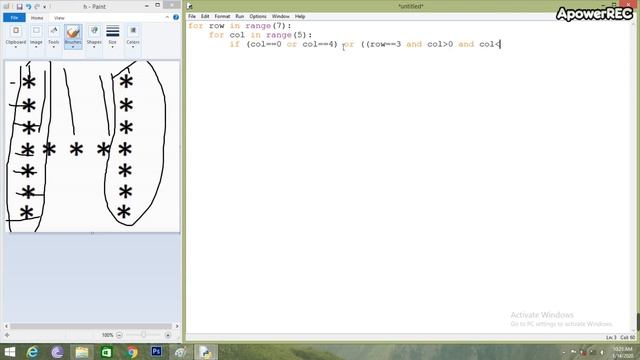Image resolution: width=640 pixels, height=360 pixels.
Task: Expand the Tools group dropdown arrow
Action: (53, 47)
